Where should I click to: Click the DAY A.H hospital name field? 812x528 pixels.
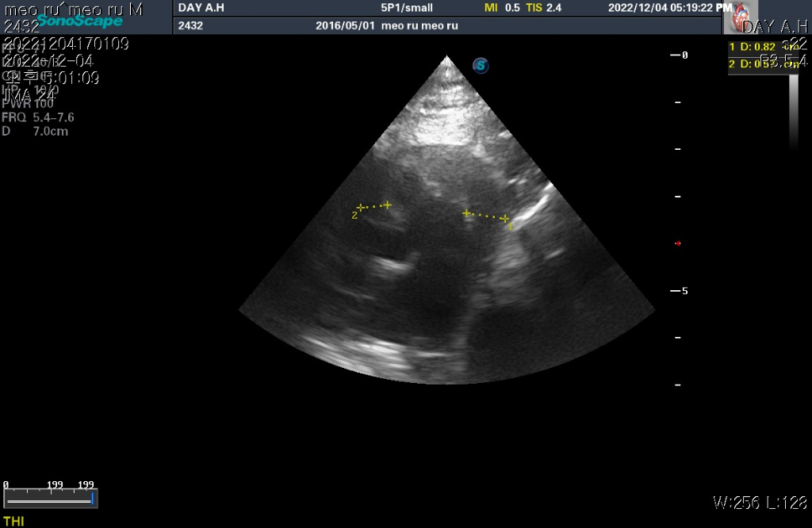tap(201, 8)
